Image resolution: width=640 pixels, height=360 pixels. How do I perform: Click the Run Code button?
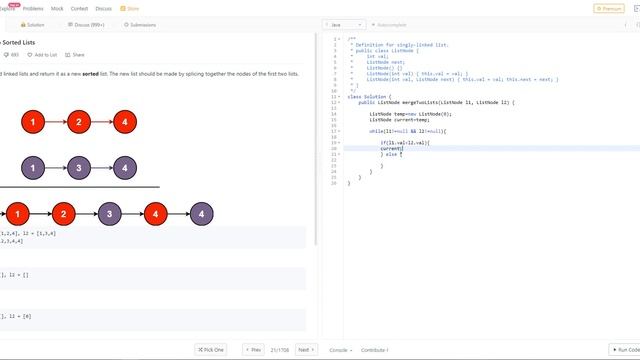[x=625, y=350]
